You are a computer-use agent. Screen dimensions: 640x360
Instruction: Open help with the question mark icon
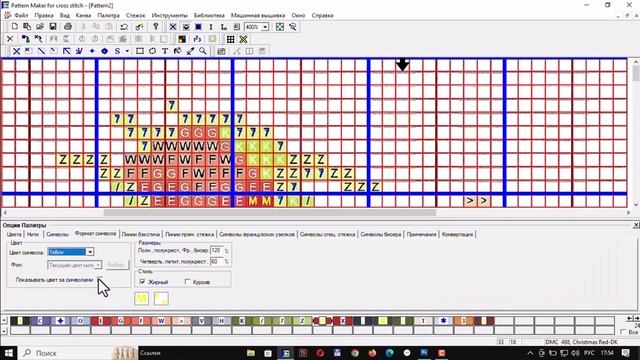click(x=156, y=27)
